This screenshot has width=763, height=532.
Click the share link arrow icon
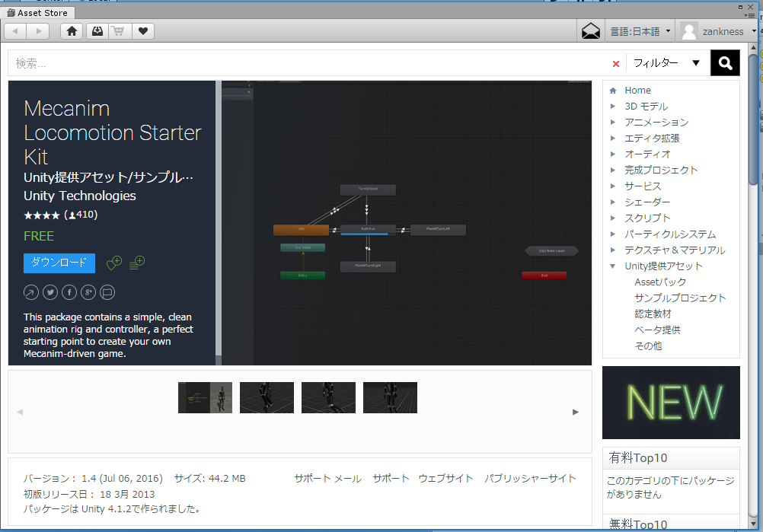coord(31,292)
